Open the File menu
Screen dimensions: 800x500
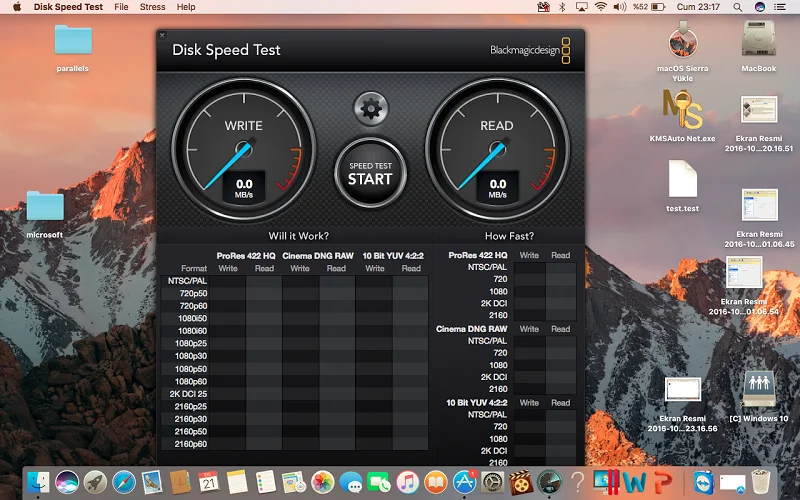click(x=121, y=7)
